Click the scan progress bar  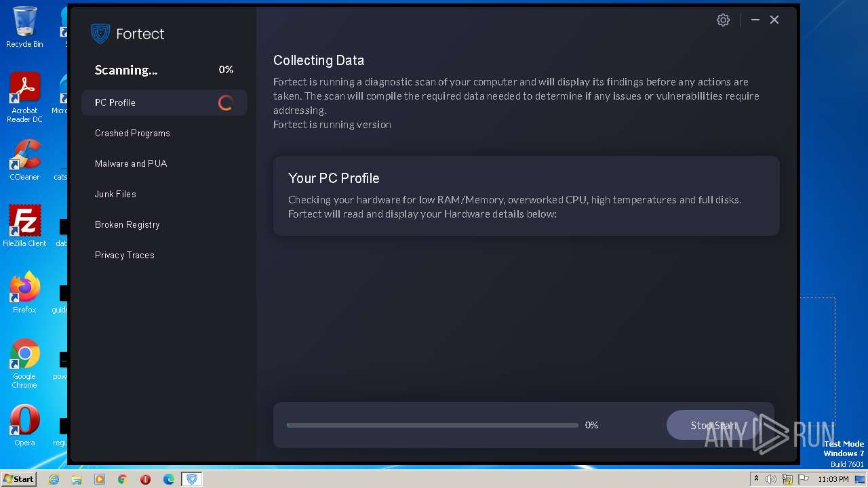click(x=433, y=425)
